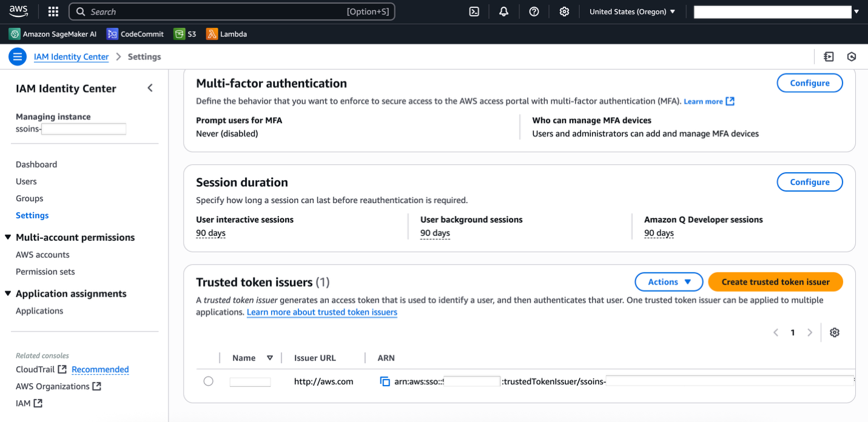The width and height of the screenshot is (868, 422).
Task: Copy the trusted token issuer ARN
Action: (385, 381)
